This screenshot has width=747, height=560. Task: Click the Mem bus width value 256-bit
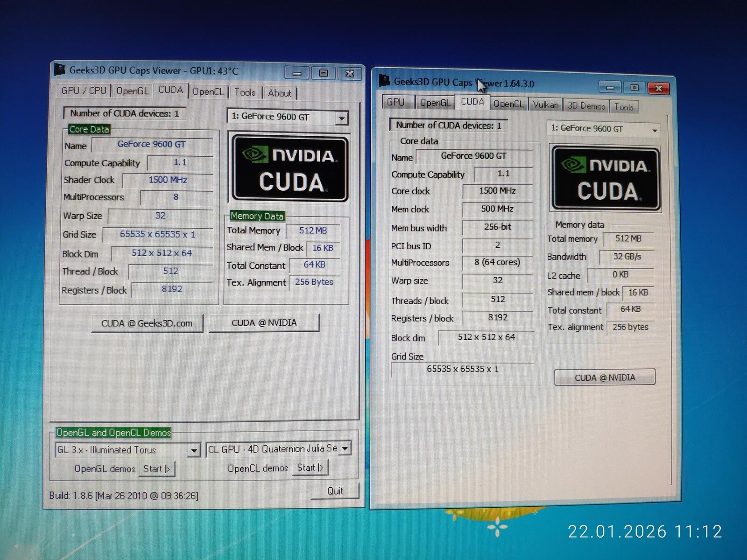tap(498, 227)
